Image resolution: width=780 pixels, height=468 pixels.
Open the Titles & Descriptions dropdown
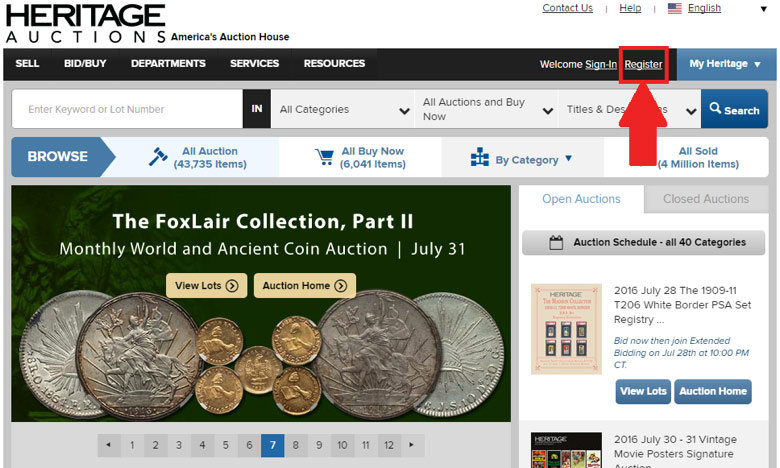(630, 109)
